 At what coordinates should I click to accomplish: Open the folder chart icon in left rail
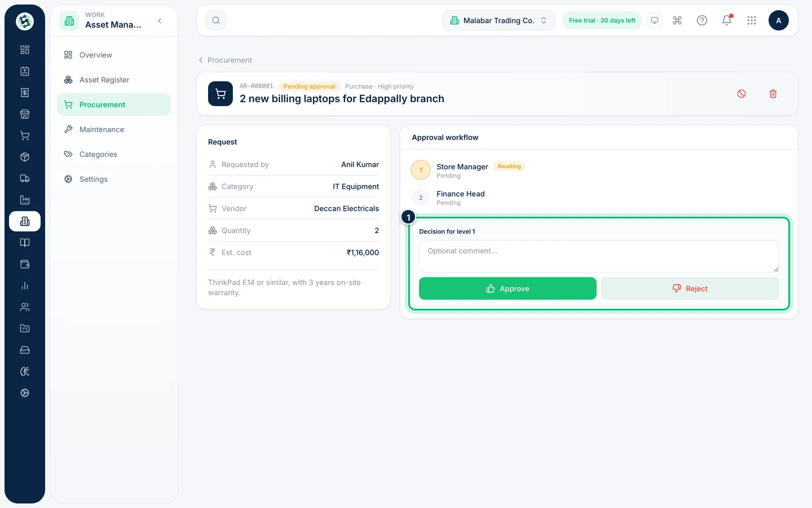point(24,329)
